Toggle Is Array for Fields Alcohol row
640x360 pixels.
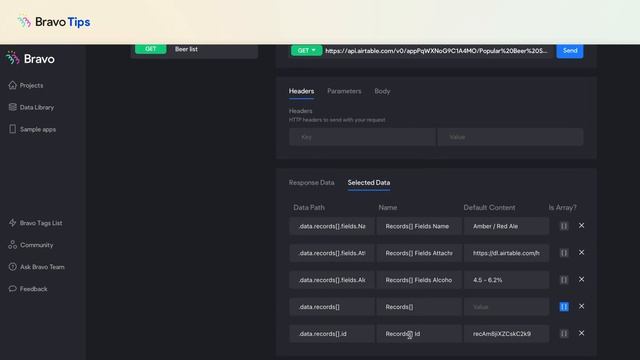(564, 280)
